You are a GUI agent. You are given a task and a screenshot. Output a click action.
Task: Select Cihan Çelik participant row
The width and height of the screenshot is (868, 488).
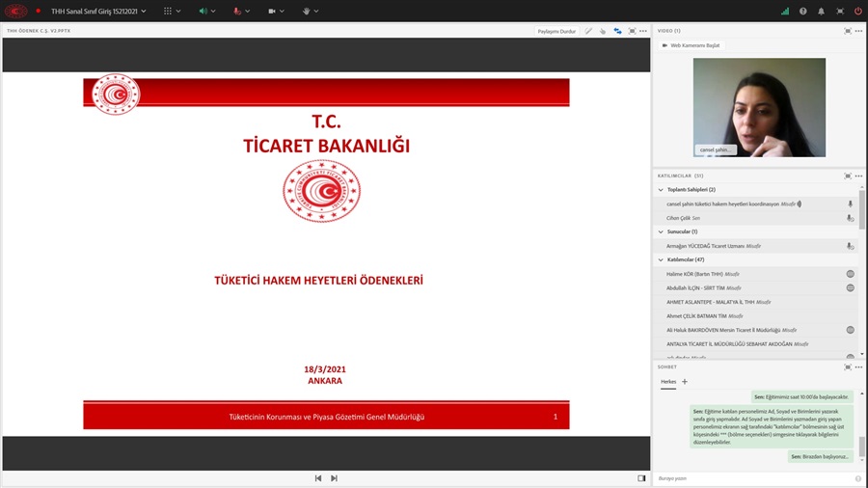pyautogui.click(x=757, y=218)
